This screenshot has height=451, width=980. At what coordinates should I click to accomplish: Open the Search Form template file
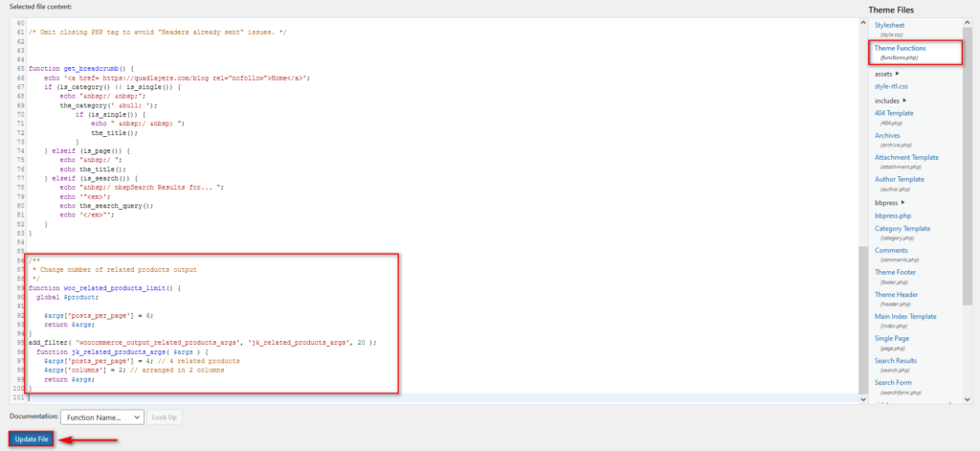point(894,383)
